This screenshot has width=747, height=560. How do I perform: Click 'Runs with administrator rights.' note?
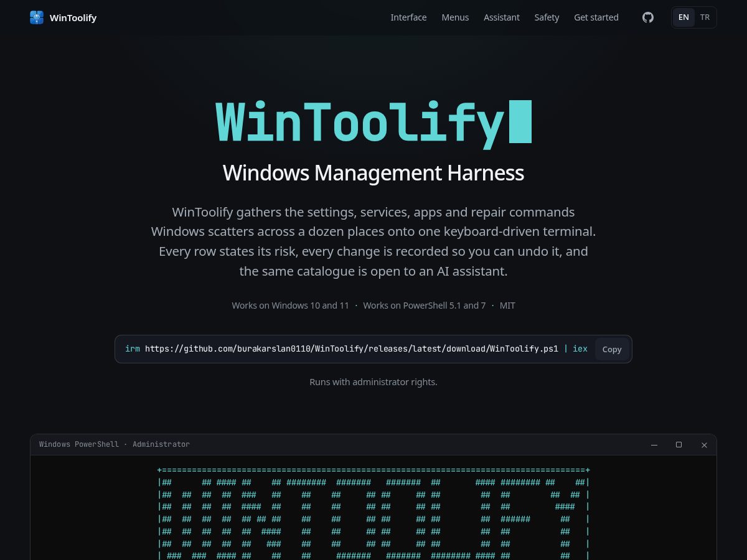point(374,382)
